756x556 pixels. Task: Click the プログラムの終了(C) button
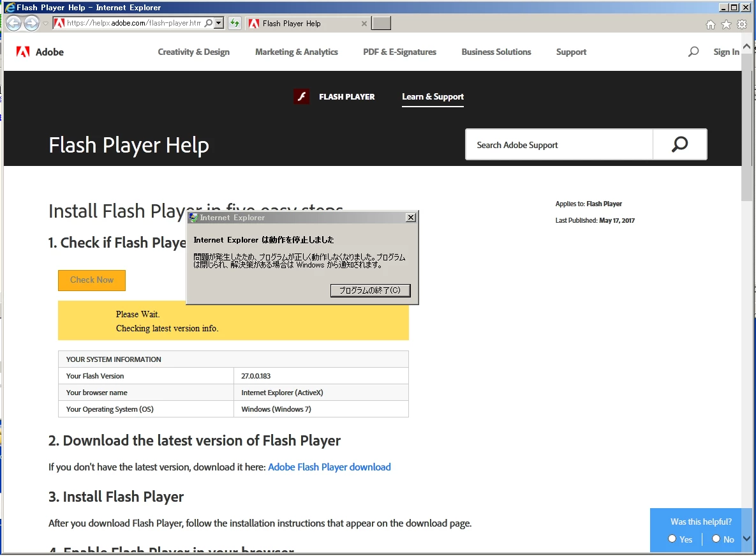click(370, 290)
